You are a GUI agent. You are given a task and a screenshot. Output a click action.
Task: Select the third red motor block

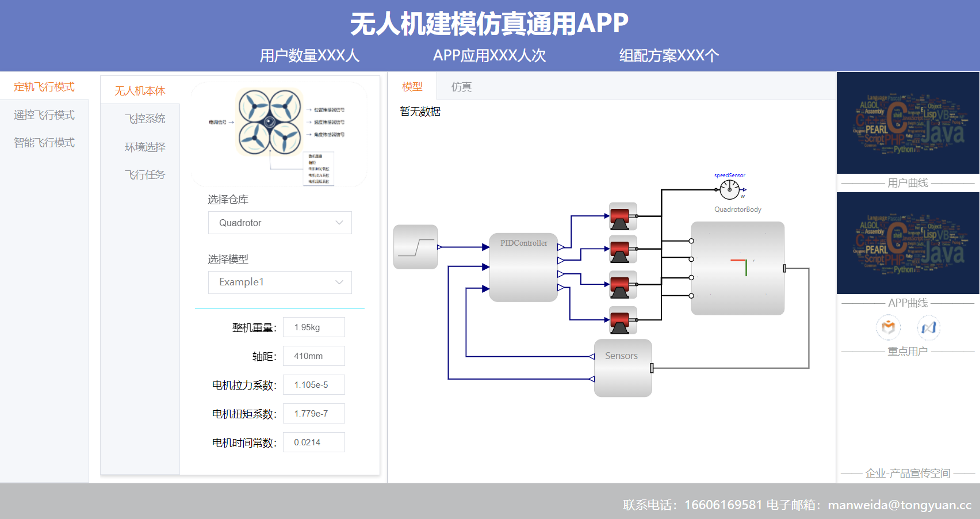[x=623, y=284]
